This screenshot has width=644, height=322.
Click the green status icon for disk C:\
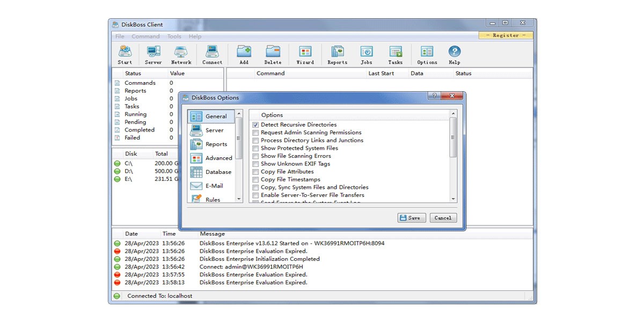click(x=117, y=164)
